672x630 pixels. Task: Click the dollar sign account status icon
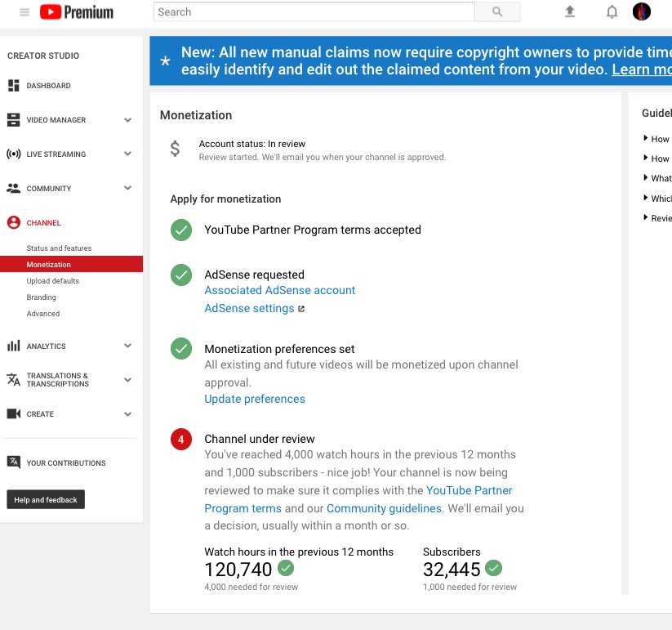point(175,149)
